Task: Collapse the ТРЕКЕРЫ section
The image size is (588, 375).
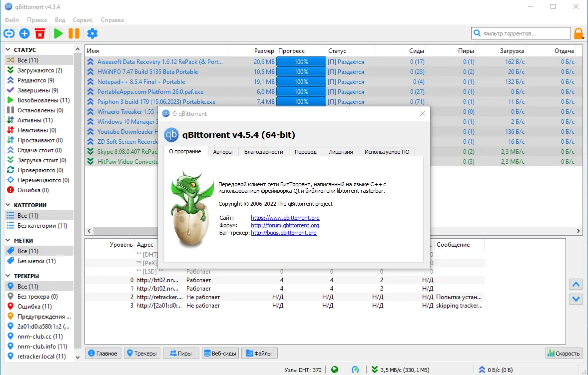Action: click(x=8, y=276)
